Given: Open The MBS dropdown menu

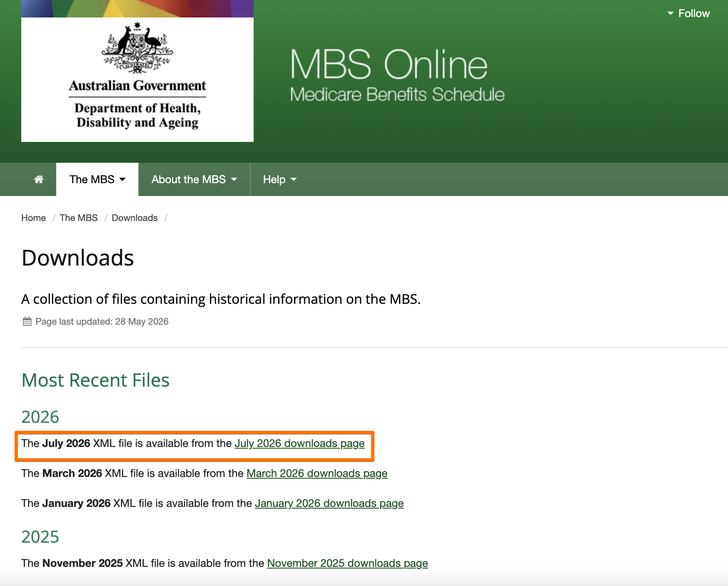Looking at the screenshot, I should coord(97,179).
